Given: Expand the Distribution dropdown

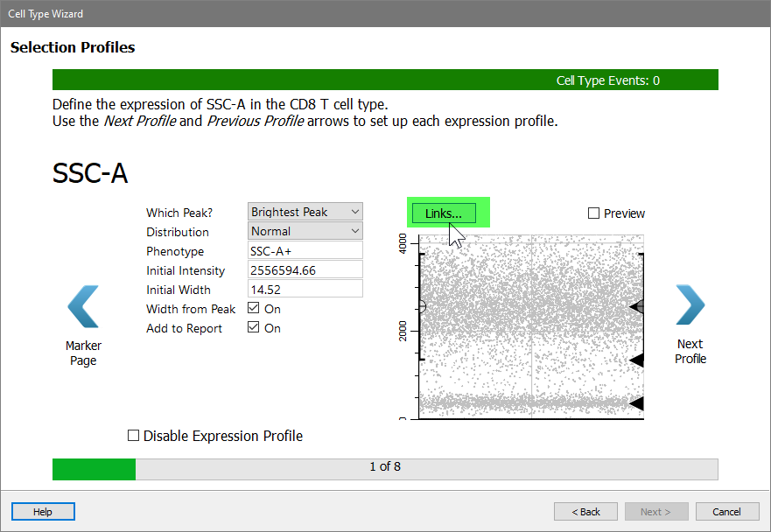Looking at the screenshot, I should pos(305,232).
